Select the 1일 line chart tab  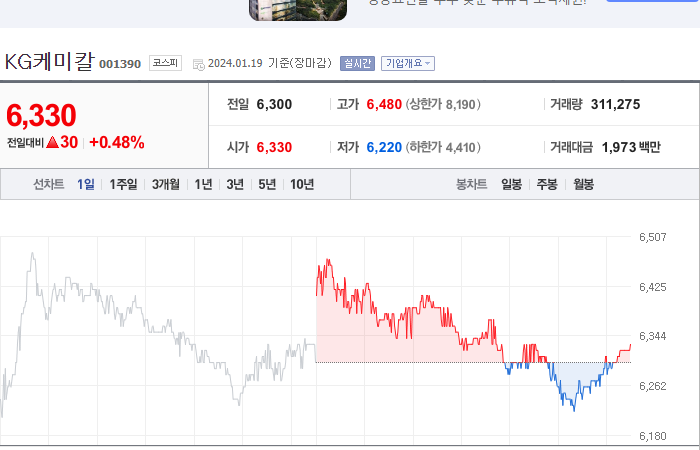tap(86, 184)
